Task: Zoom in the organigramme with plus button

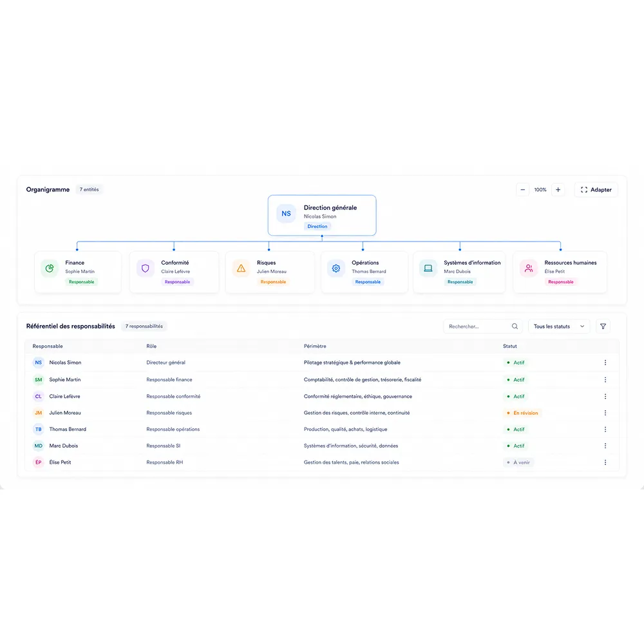Action: click(x=558, y=190)
